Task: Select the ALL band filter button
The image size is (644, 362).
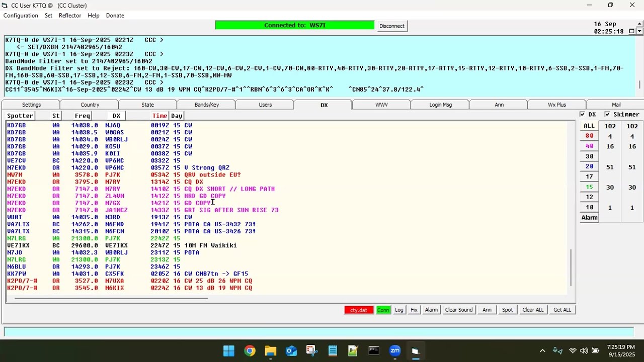Action: [589, 126]
